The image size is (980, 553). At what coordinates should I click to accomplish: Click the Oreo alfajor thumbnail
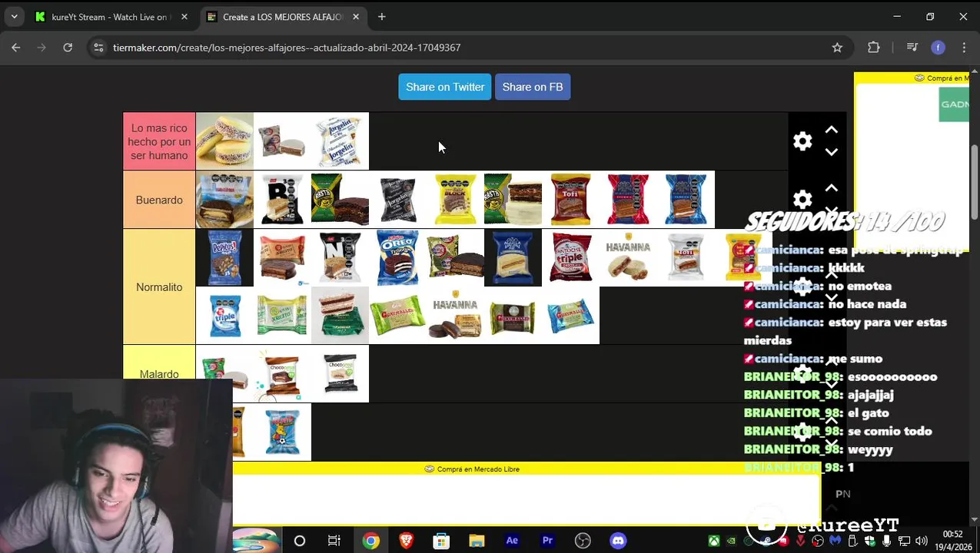tap(397, 257)
